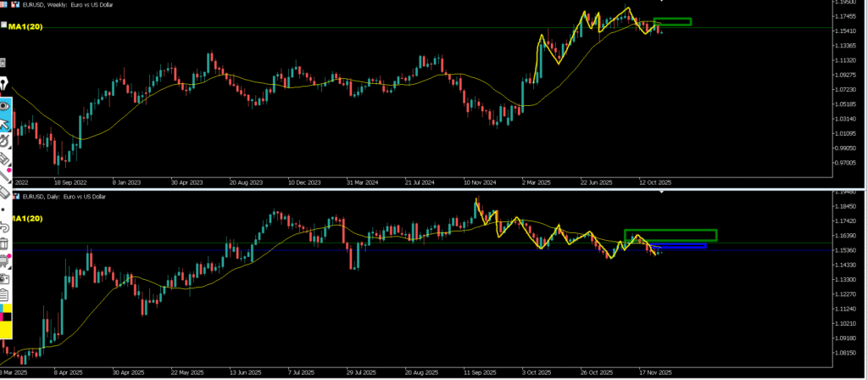The height and width of the screenshot is (380, 868).
Task: Click the MA1(20) label on daily chart
Action: tap(24, 220)
